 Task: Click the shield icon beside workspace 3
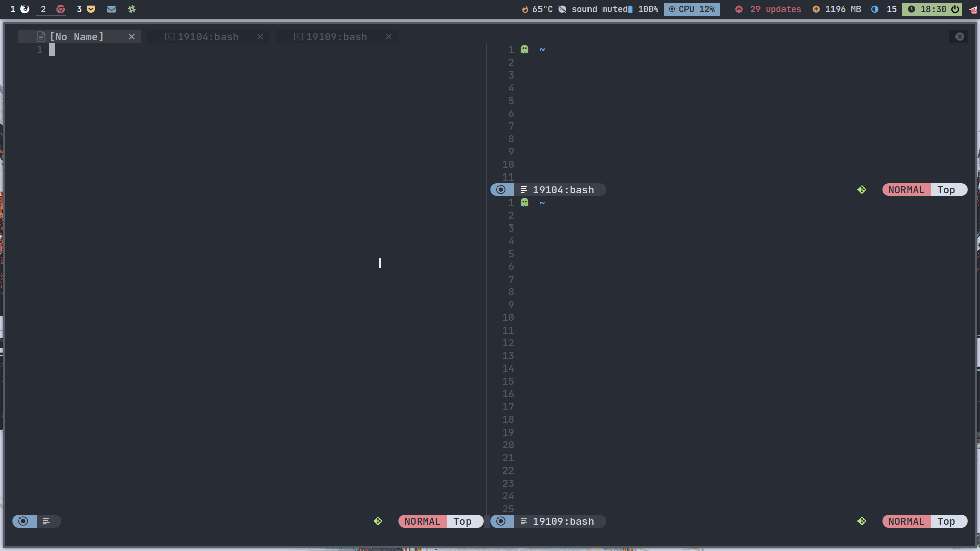(x=91, y=9)
